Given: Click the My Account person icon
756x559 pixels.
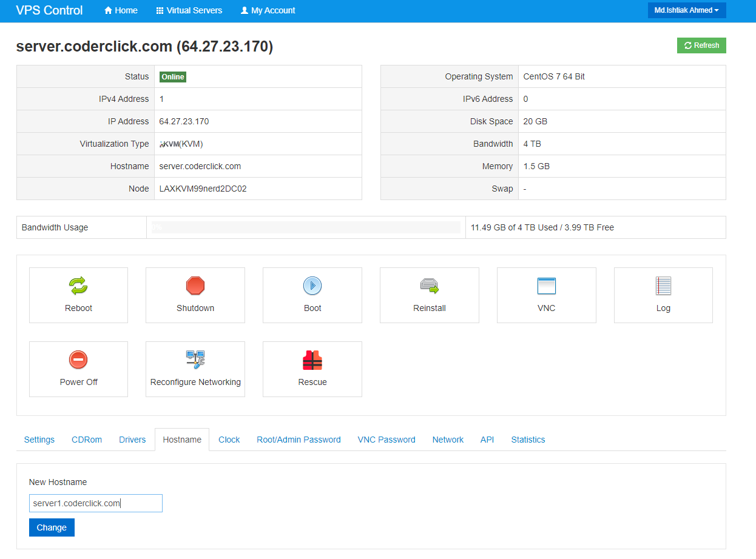Looking at the screenshot, I should (245, 10).
